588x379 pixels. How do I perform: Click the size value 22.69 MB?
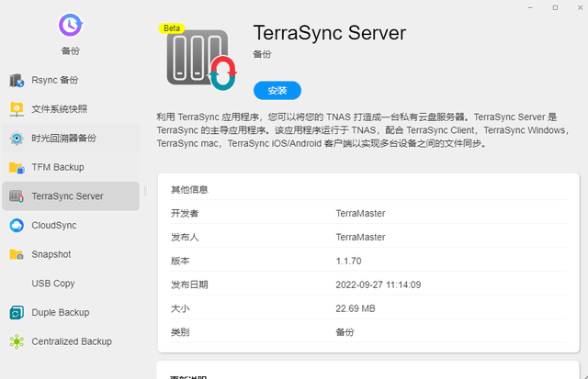click(x=356, y=308)
